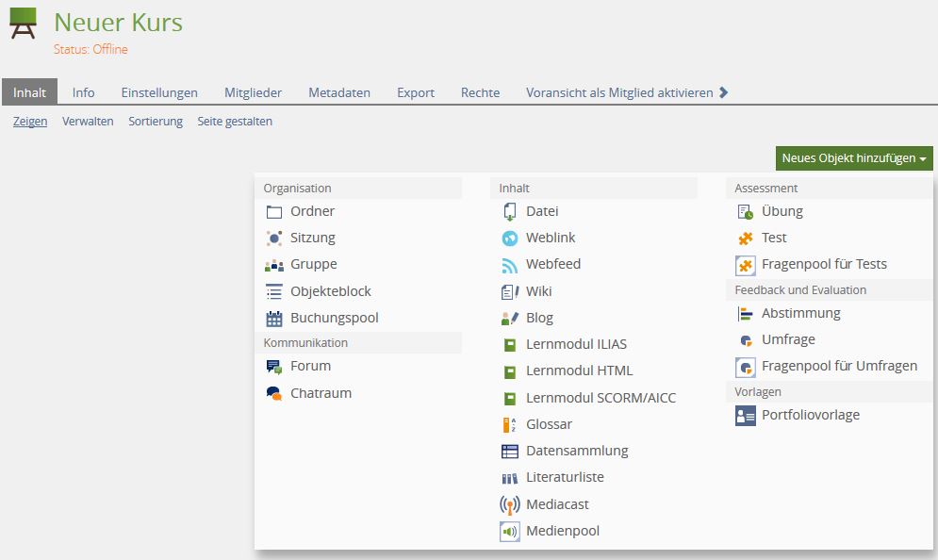Switch to the Einstellungen tab
Screen dimensions: 938x560
pos(159,92)
